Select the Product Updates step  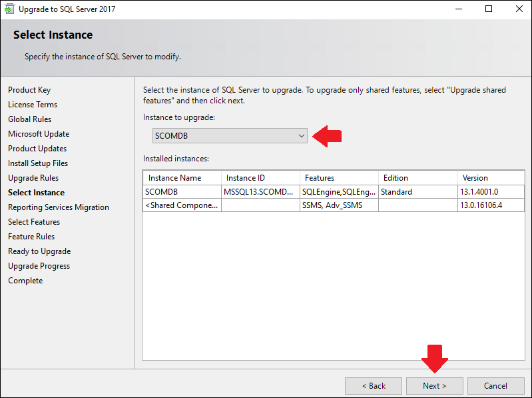(x=37, y=149)
